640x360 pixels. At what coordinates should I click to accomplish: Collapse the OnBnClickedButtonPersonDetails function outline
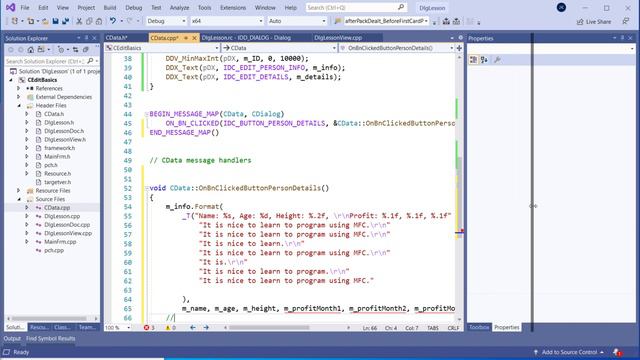pos(147,188)
